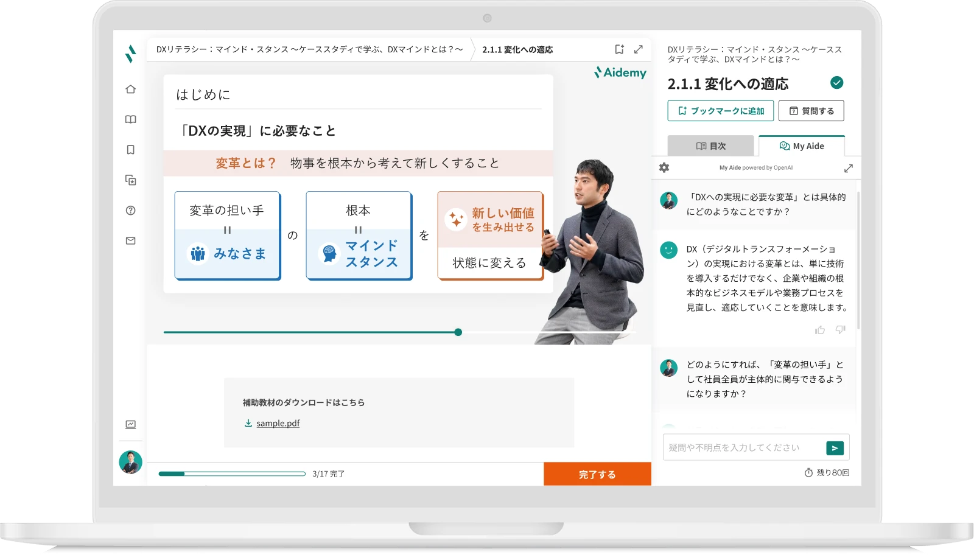The height and width of the screenshot is (560, 974).
Task: Select the My Aide tab
Action: 802,146
